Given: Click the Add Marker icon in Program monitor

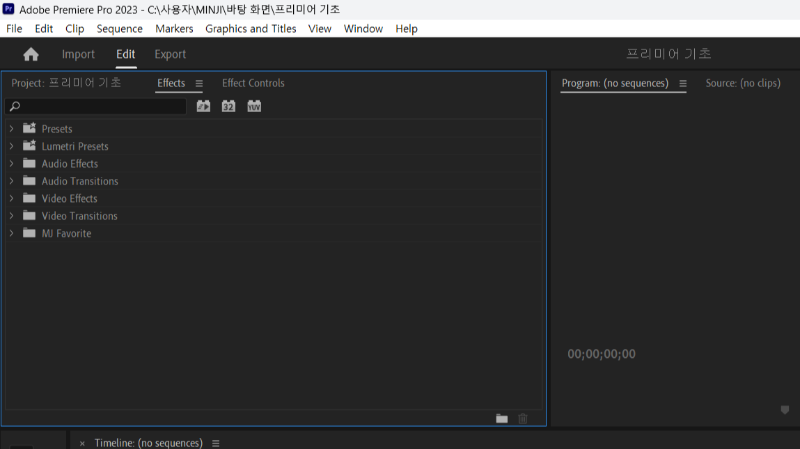Looking at the screenshot, I should tap(785, 410).
